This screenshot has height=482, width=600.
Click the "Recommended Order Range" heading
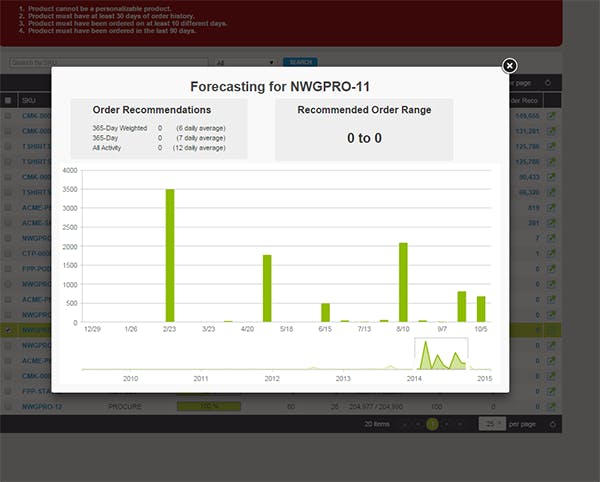click(x=364, y=110)
